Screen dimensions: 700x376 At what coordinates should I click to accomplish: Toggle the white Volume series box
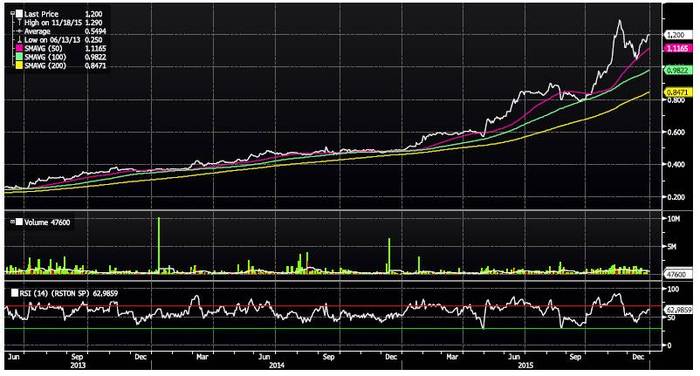tap(19, 221)
